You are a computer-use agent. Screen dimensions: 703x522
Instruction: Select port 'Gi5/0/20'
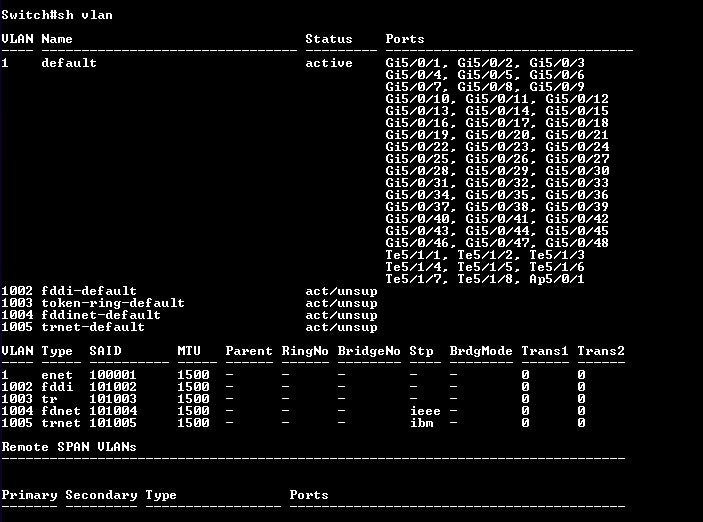pos(497,135)
